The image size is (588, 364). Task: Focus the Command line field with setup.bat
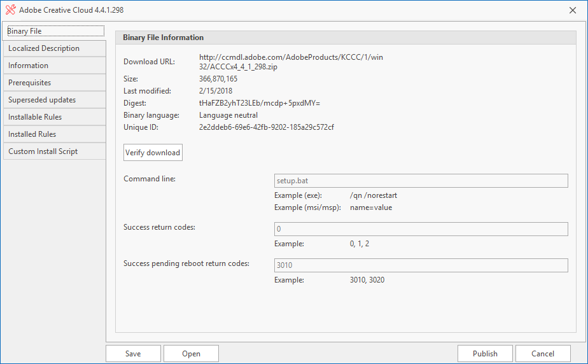tap(421, 181)
